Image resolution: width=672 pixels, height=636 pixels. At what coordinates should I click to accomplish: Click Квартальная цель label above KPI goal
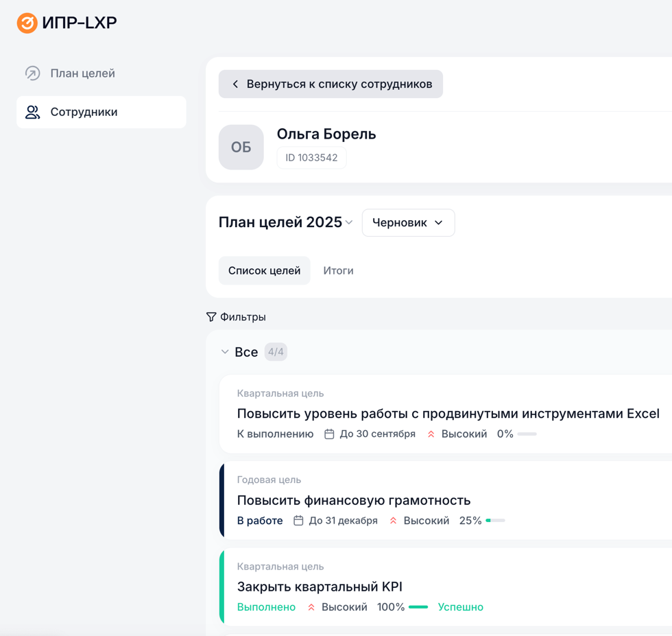tap(280, 567)
